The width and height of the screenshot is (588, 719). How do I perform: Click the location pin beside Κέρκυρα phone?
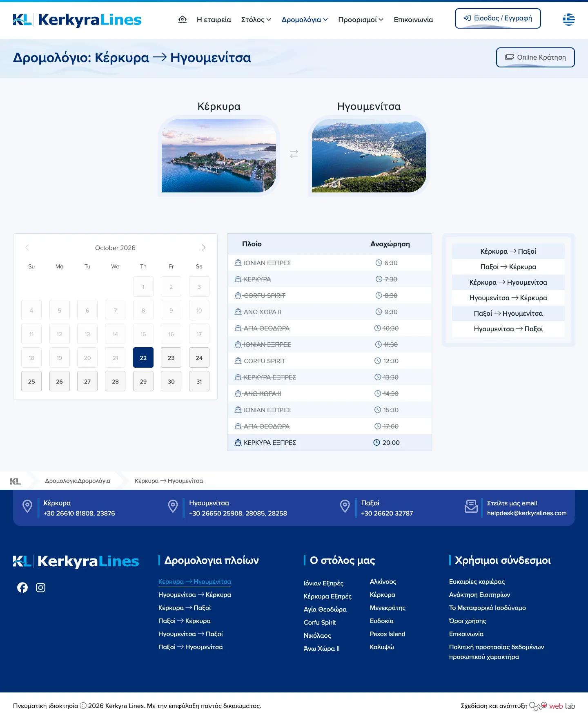coord(27,506)
